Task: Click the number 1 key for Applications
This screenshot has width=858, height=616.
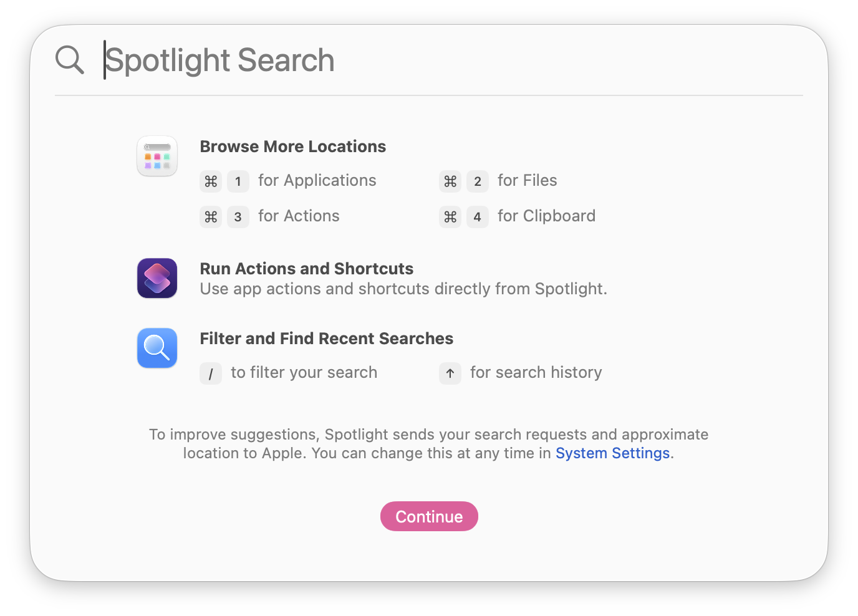Action: click(238, 181)
